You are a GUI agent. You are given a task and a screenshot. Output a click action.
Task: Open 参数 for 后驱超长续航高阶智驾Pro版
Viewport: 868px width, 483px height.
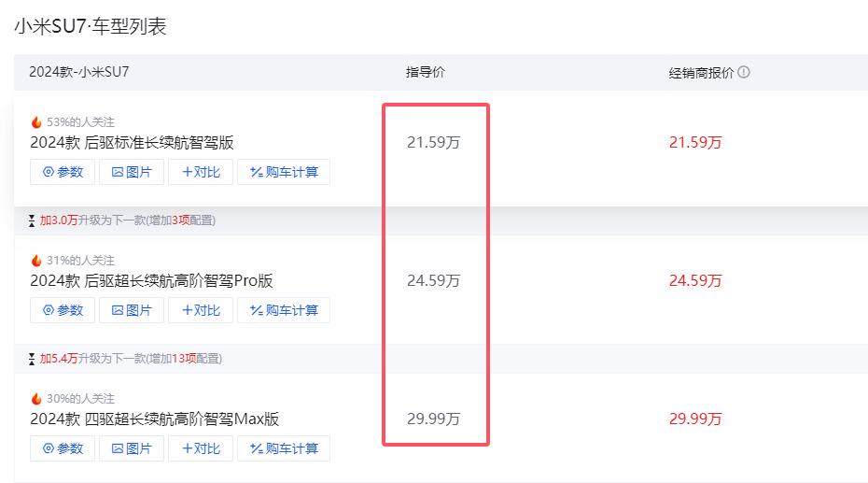(63, 310)
